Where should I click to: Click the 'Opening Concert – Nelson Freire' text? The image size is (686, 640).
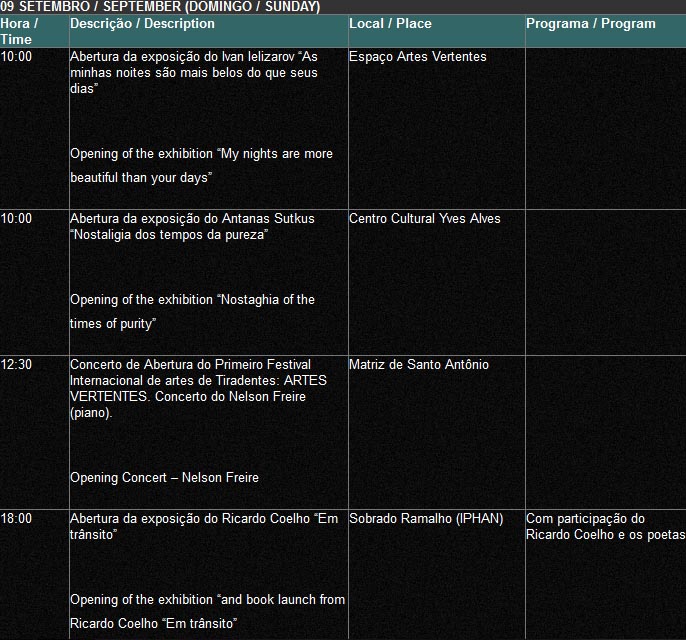tap(164, 478)
